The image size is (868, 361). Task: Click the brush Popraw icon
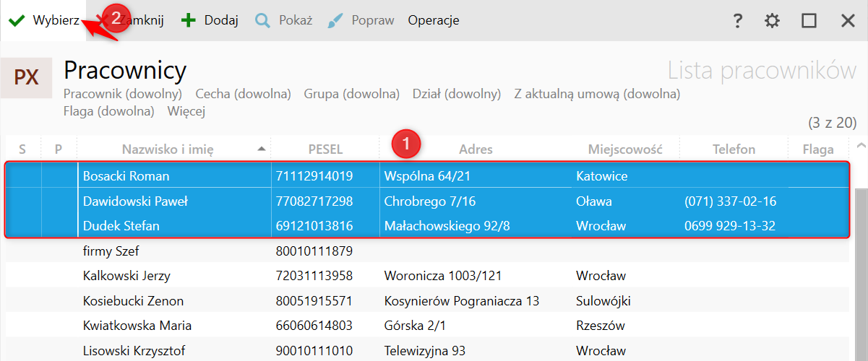point(335,21)
